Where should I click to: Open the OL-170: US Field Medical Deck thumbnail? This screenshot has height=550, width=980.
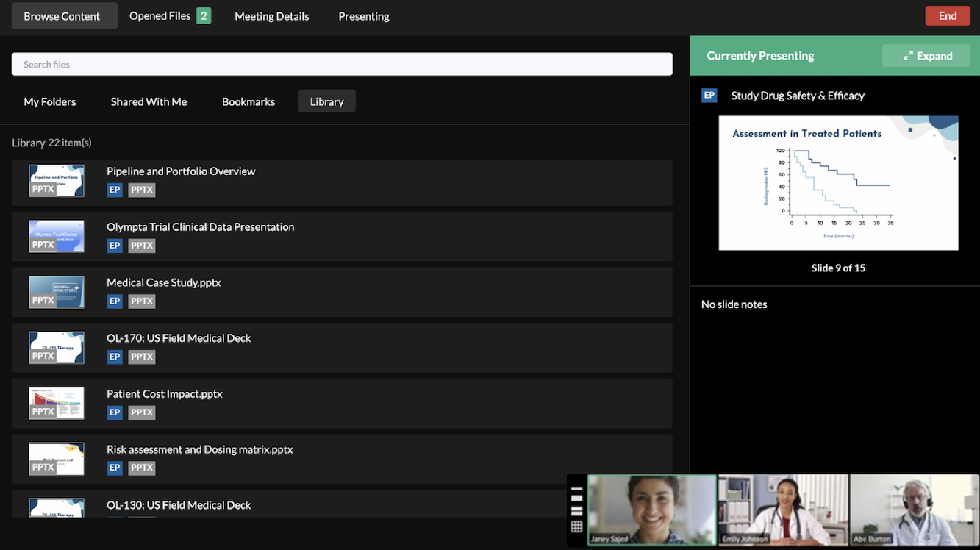tap(57, 347)
